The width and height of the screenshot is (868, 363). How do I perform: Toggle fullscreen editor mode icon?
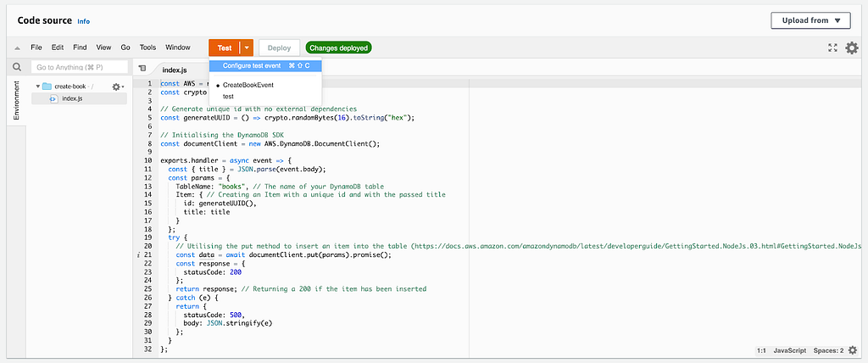(x=832, y=48)
